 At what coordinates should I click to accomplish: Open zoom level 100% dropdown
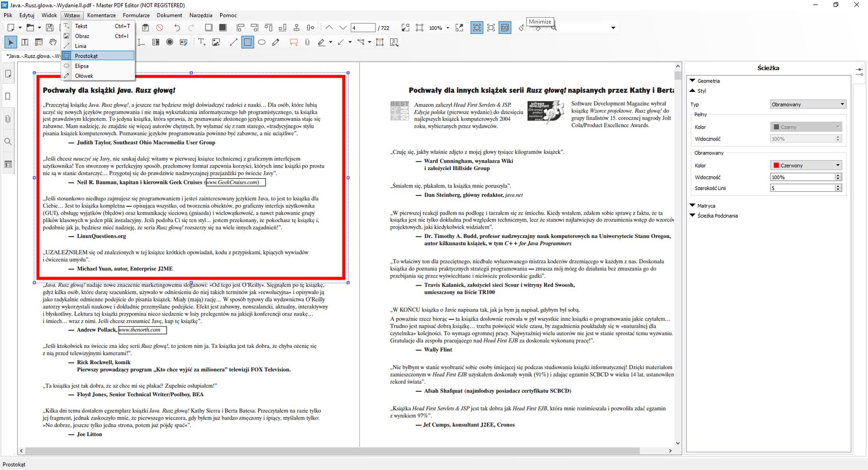tap(448, 28)
